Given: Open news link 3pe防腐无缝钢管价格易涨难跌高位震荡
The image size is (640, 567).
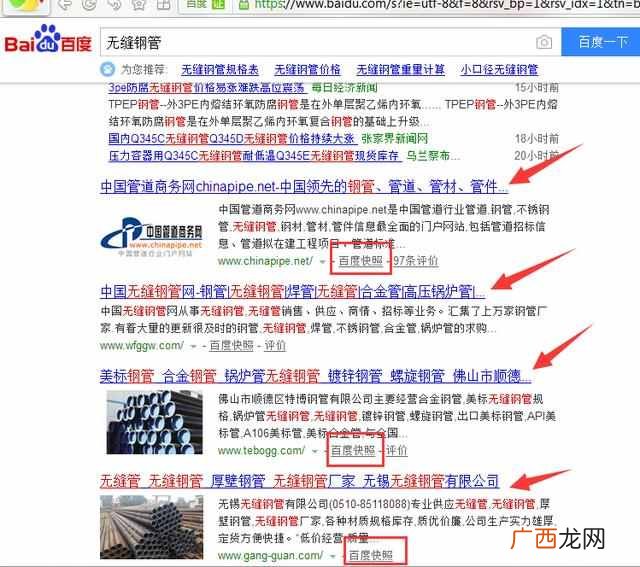Looking at the screenshot, I should (207, 88).
